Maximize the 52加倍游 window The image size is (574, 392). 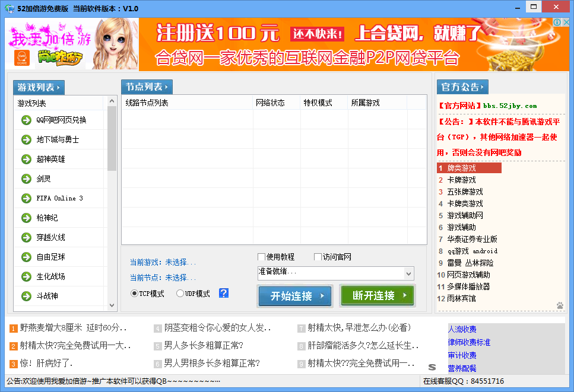[x=534, y=7]
